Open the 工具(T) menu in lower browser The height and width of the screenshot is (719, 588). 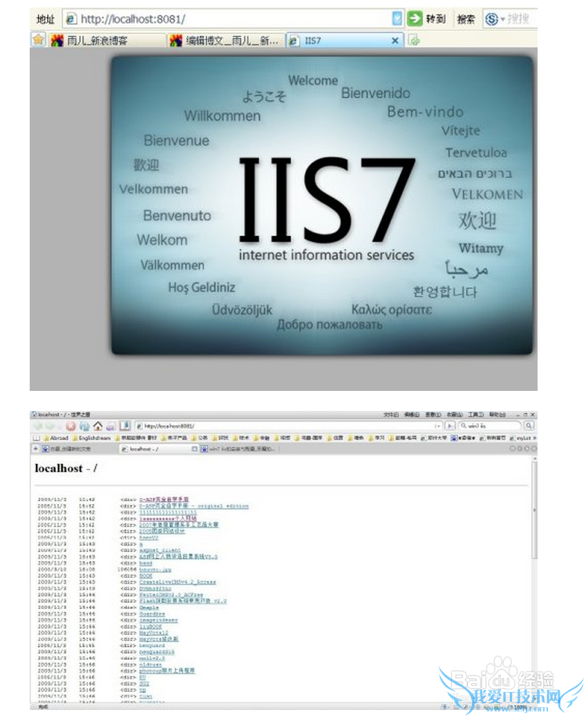coord(475,414)
